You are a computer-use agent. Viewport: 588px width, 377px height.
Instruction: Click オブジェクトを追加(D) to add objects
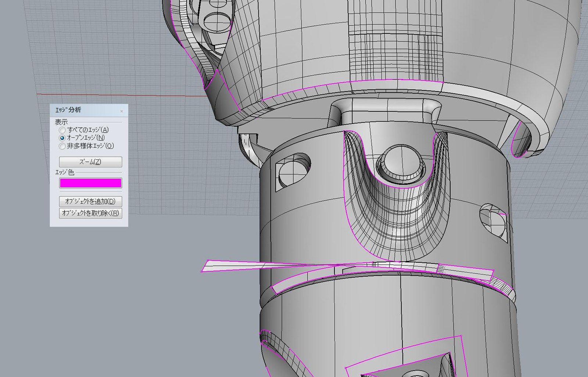(x=90, y=201)
